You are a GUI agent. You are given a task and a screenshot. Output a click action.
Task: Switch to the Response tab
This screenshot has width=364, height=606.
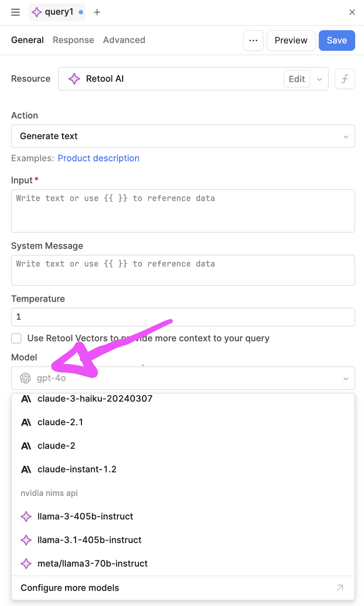click(74, 40)
